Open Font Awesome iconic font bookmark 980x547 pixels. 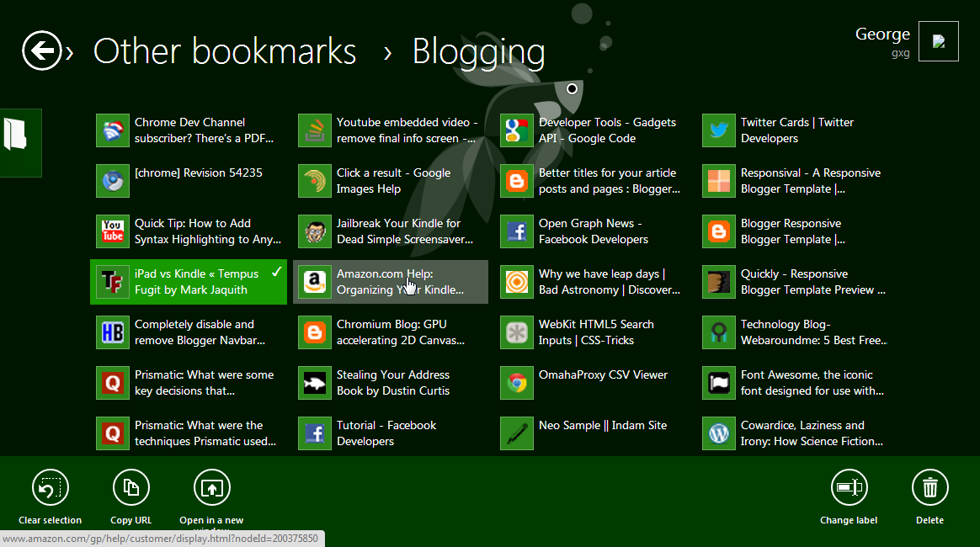(x=806, y=383)
